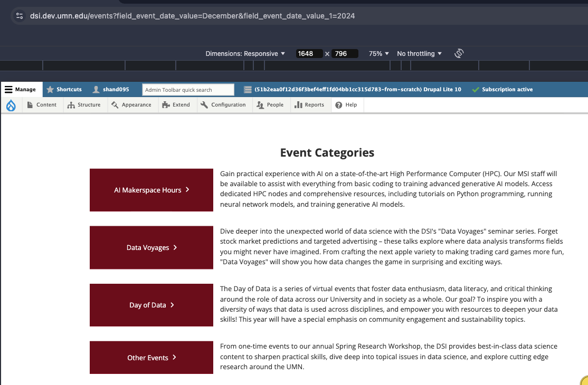588x385 pixels.
Task: Open the shand095 user account menu
Action: 111,90
